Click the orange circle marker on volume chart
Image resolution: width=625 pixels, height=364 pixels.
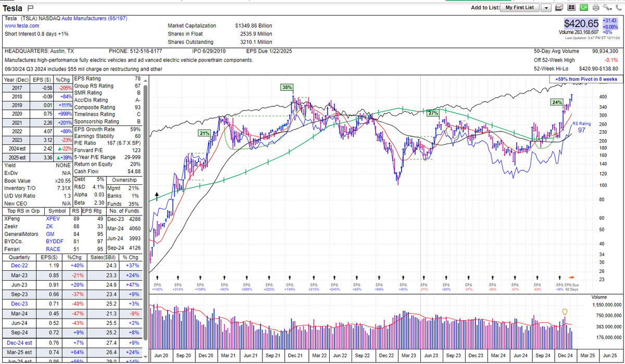coord(565,312)
